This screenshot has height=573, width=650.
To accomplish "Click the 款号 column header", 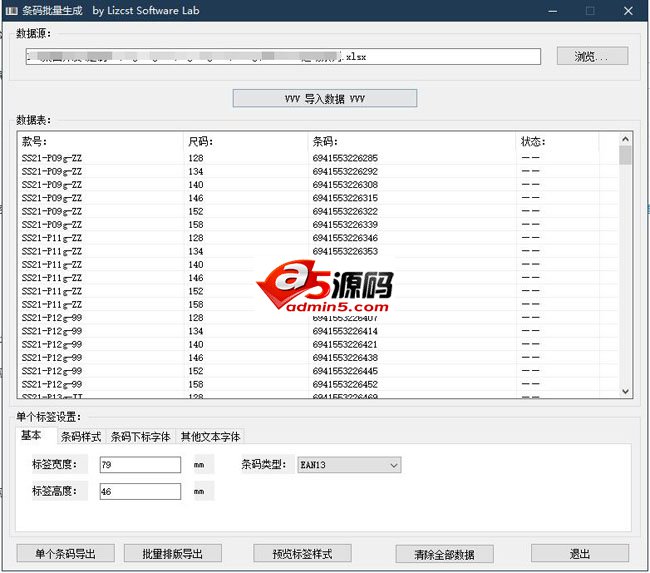I will point(100,141).
